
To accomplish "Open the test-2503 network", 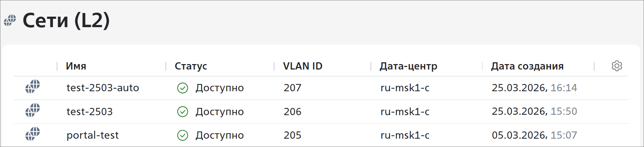I will pyautogui.click(x=90, y=112).
